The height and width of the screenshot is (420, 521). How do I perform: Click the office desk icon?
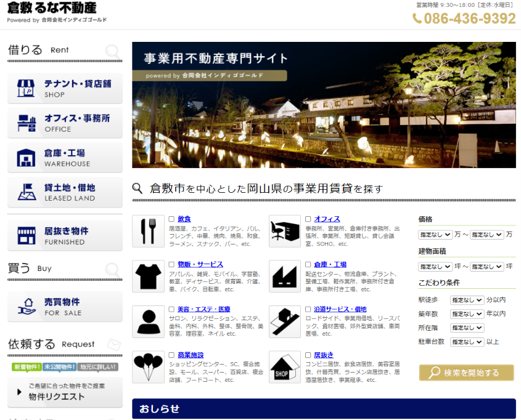pyautogui.click(x=285, y=231)
